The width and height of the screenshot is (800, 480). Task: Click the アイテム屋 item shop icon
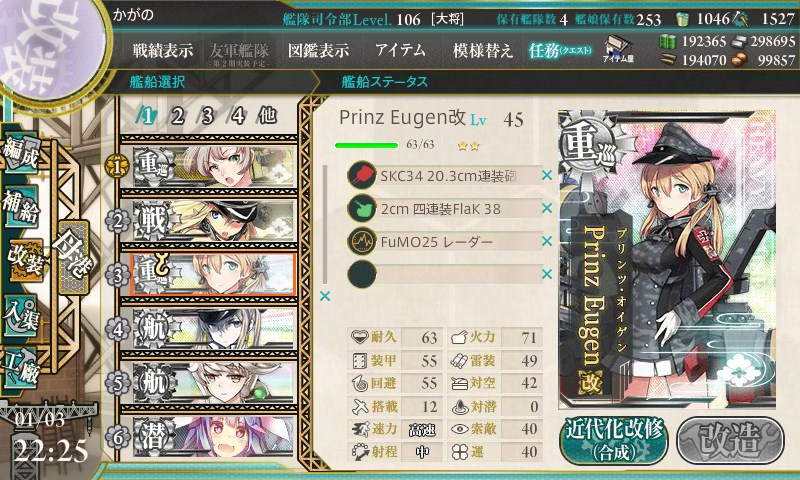(618, 49)
